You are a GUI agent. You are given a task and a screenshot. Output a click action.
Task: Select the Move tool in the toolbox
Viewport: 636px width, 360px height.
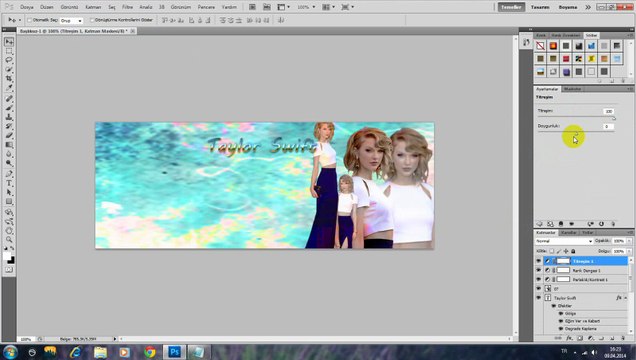[x=9, y=42]
